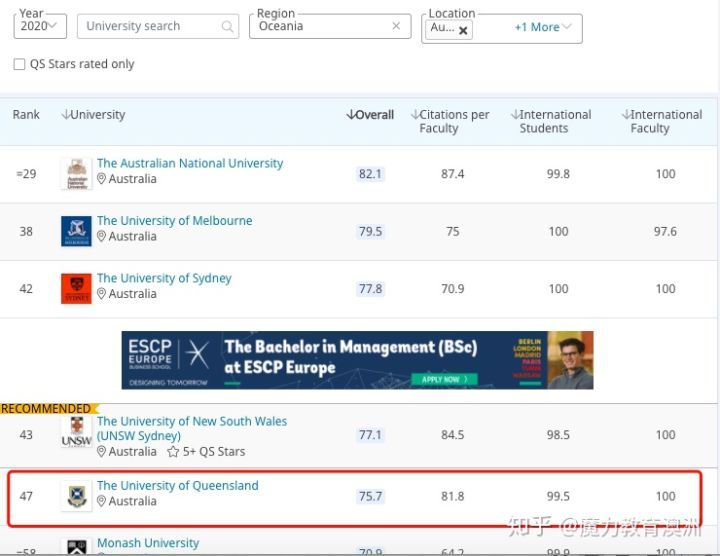Click the international faculty value 97.6
Image resolution: width=720 pixels, height=556 pixels.
click(x=665, y=231)
